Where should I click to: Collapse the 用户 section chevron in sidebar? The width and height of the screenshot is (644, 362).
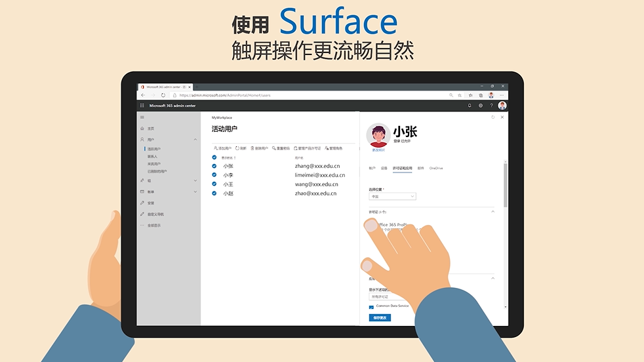click(195, 140)
